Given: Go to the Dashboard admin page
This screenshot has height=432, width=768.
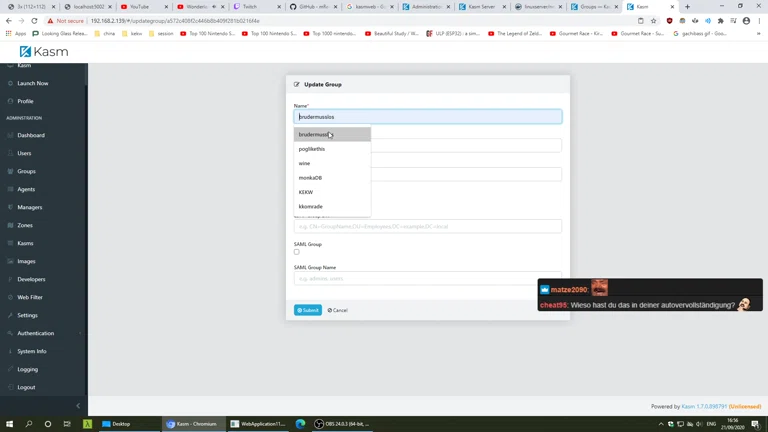Looking at the screenshot, I should pos(30,135).
